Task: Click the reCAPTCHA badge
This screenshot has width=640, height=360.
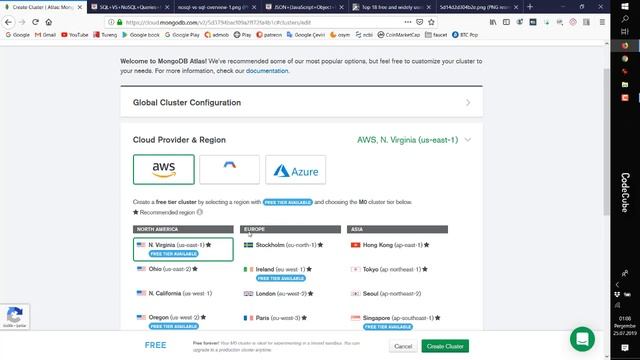Action: pos(15,317)
